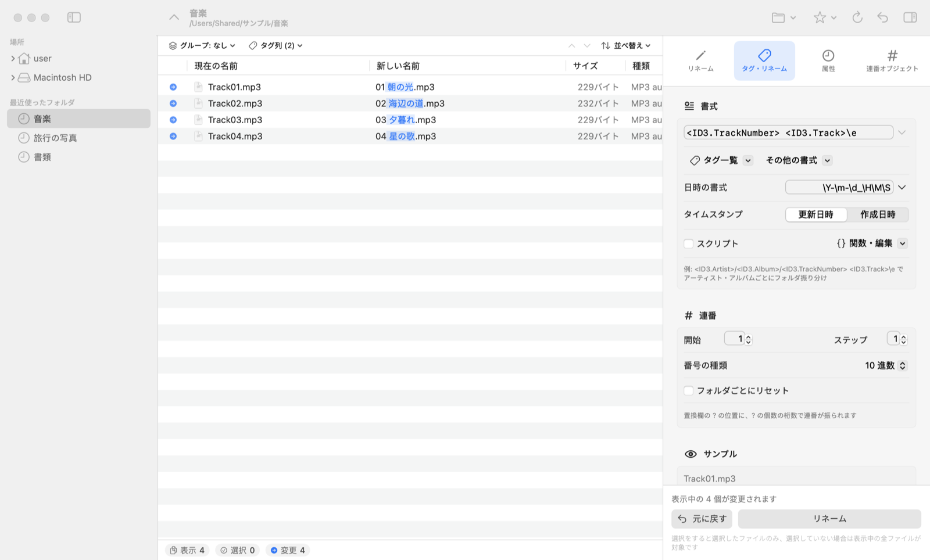This screenshot has width=930, height=560.
Task: Select the Track02.mp3 row
Action: click(410, 103)
